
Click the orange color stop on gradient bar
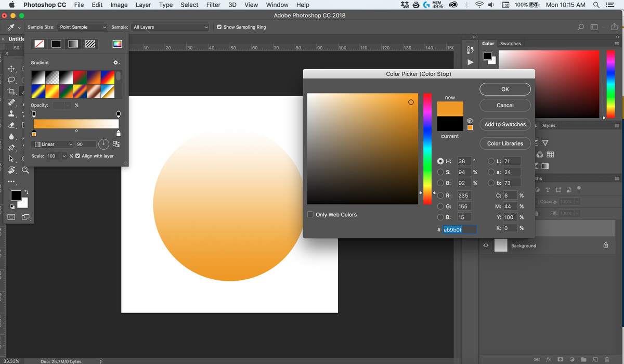point(34,134)
